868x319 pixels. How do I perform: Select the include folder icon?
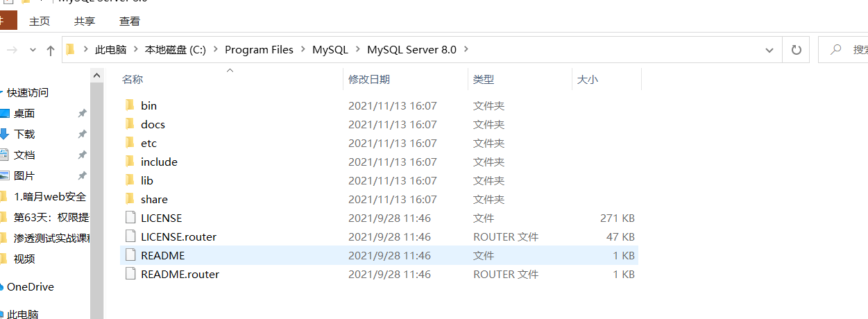130,162
